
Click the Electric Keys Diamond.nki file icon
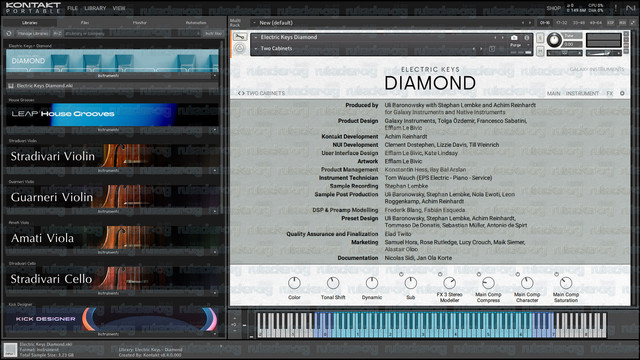click(11, 86)
